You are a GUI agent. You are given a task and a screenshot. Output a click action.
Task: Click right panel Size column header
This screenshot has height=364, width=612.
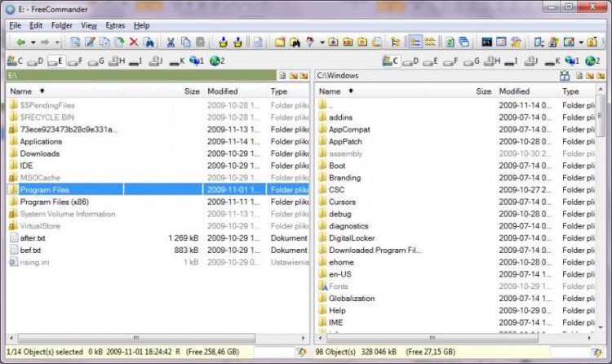pyautogui.click(x=459, y=91)
